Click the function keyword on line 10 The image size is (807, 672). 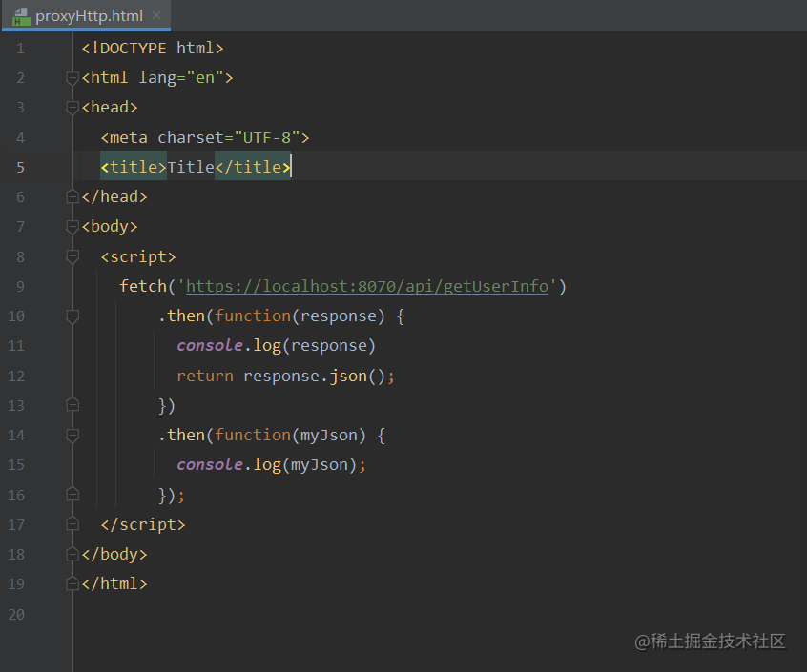(x=253, y=316)
